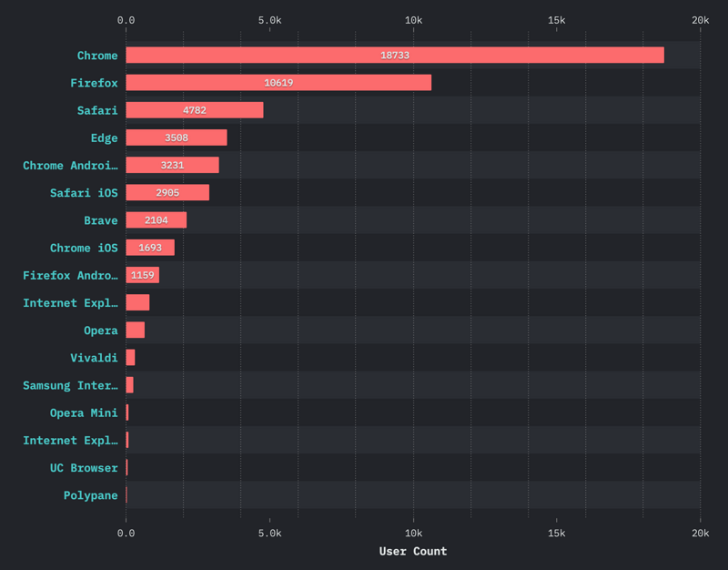Select the Vivaldi bar
The image size is (728, 570).
click(x=130, y=358)
